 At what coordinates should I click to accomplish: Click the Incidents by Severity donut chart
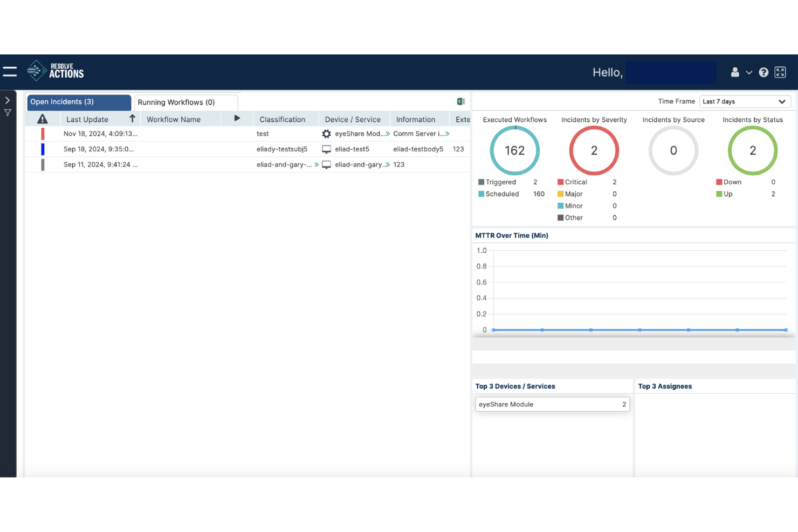coord(594,150)
